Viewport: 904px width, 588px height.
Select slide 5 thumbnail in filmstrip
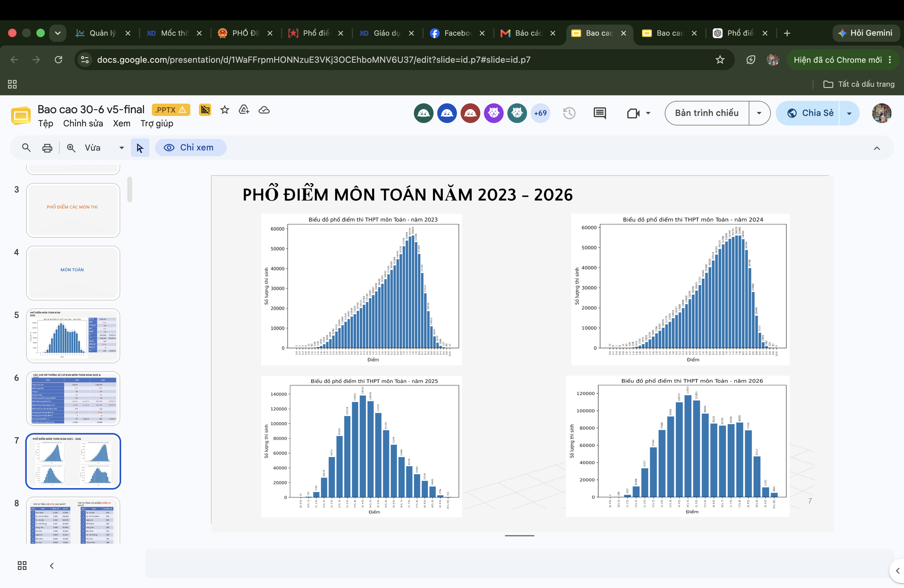pyautogui.click(x=73, y=335)
